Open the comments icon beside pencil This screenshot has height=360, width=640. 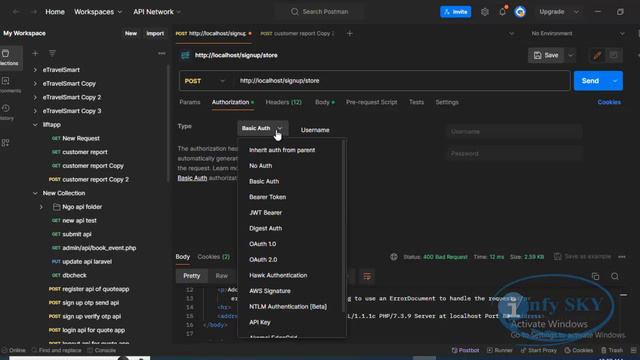point(613,55)
